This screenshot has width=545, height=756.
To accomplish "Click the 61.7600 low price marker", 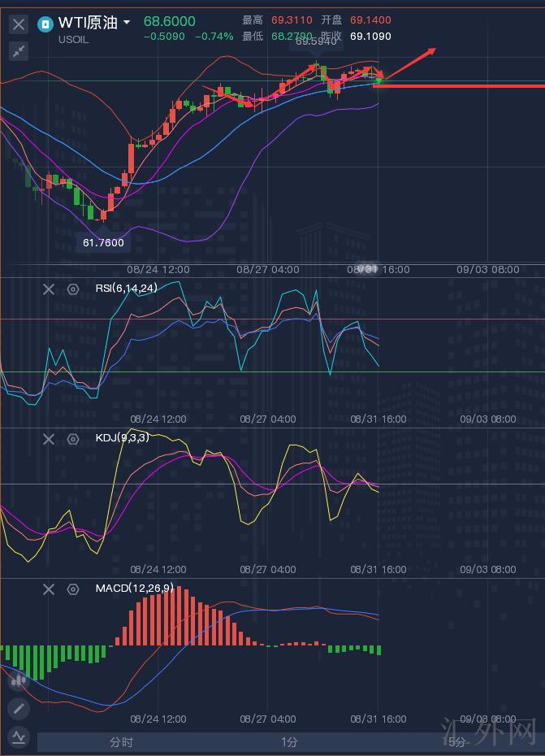I will (104, 242).
